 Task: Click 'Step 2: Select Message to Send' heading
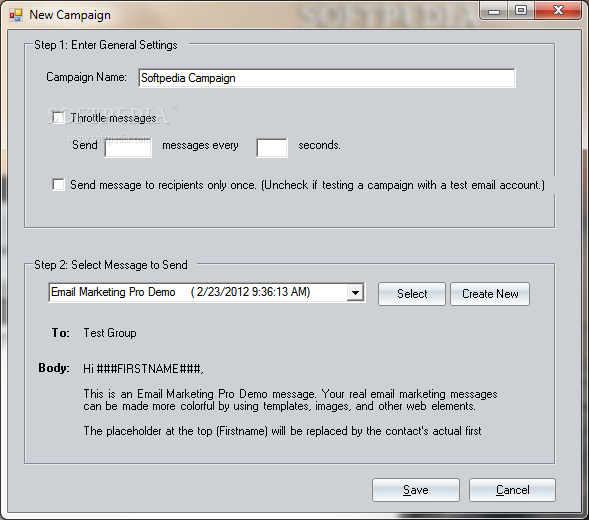click(x=111, y=265)
